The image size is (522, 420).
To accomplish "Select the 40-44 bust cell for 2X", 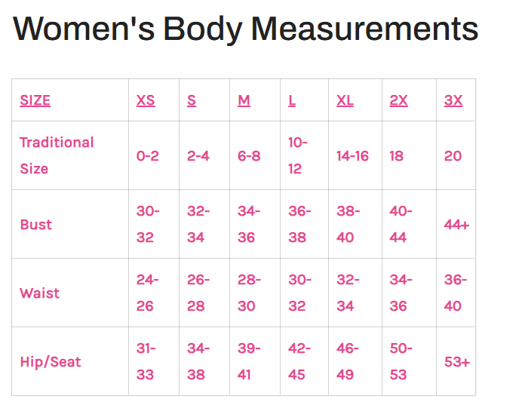I will pos(401,224).
